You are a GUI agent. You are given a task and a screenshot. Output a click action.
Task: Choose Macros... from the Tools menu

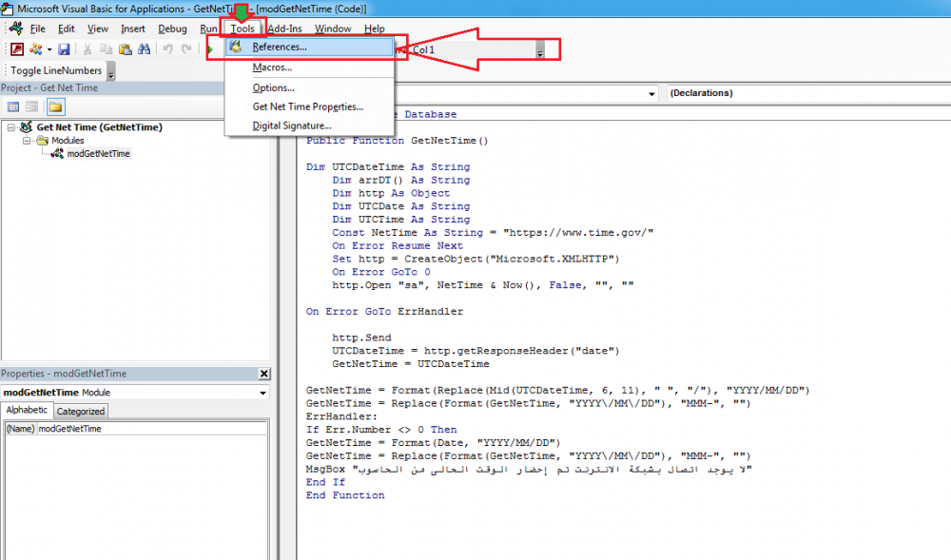tap(309, 68)
